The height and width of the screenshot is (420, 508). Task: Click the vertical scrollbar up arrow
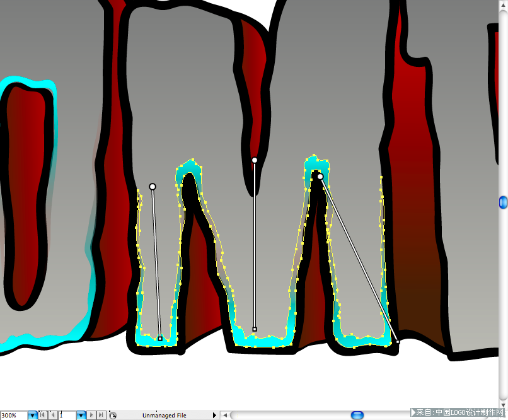pos(504,4)
